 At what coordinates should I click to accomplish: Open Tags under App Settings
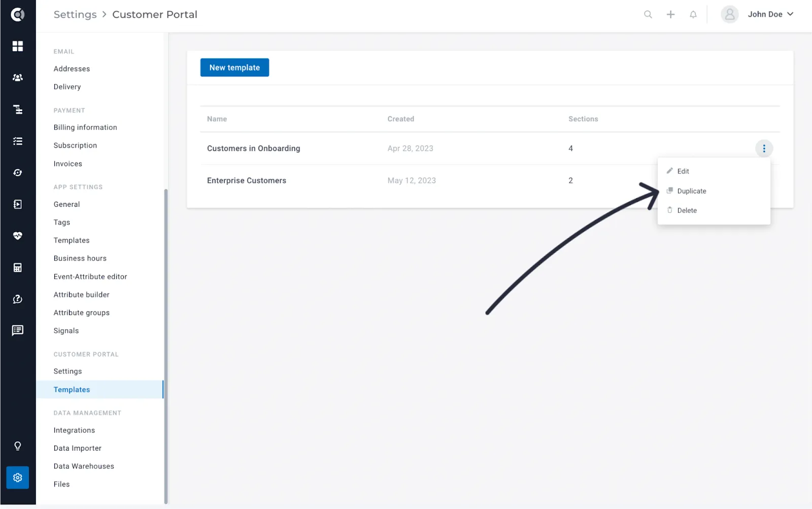62,222
